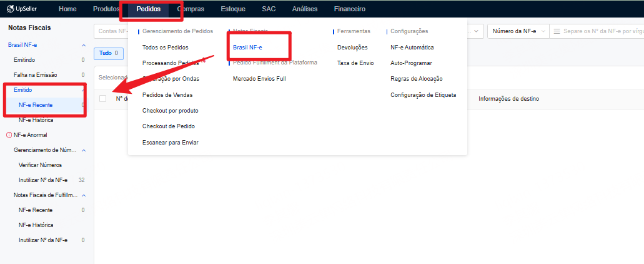Collapse Notas Fiscais de Fulfillment section
The height and width of the screenshot is (264, 644).
84,195
